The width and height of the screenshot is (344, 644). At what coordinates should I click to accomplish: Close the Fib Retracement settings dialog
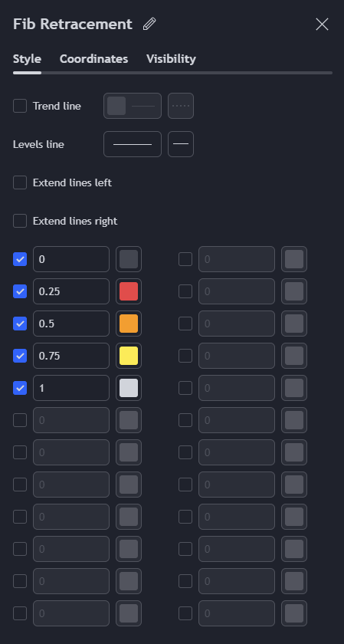322,25
